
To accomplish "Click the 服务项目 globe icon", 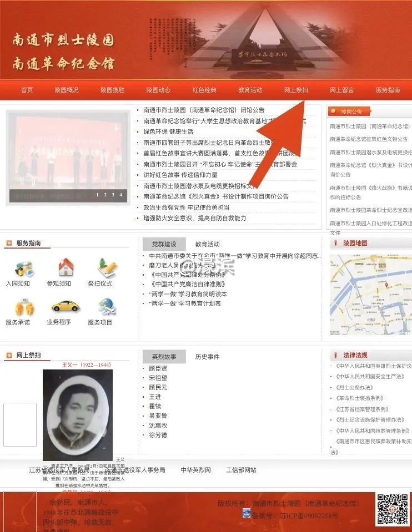I will tap(107, 306).
